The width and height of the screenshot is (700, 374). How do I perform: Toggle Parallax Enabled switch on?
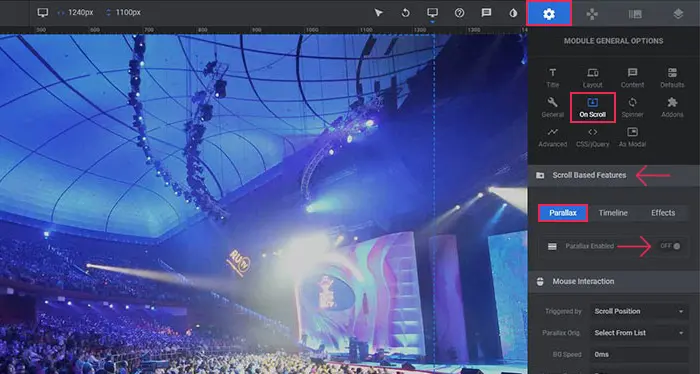coord(671,246)
